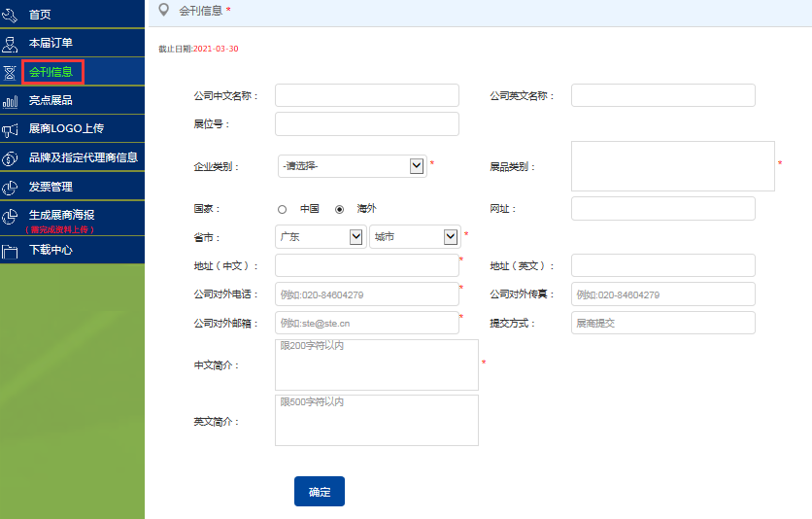This screenshot has height=519, width=812.
Task: Click the folder icon beside 下载中心
Action: click(11, 250)
